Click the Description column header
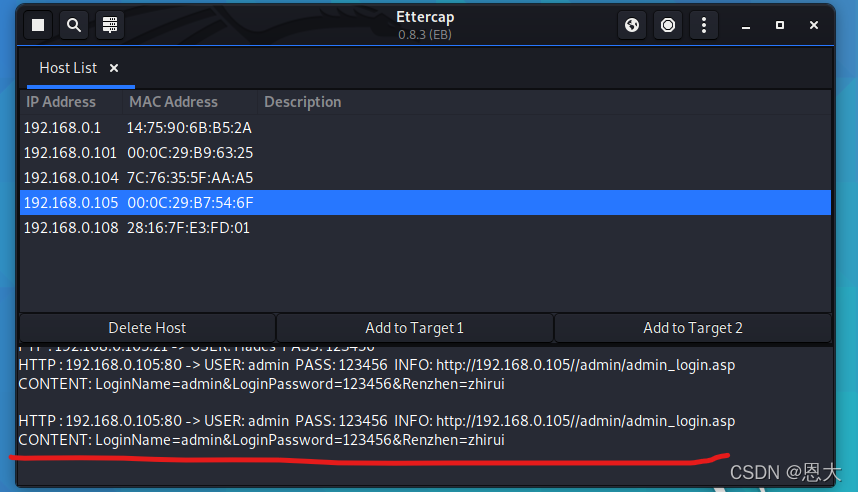The image size is (858, 492). (x=302, y=102)
